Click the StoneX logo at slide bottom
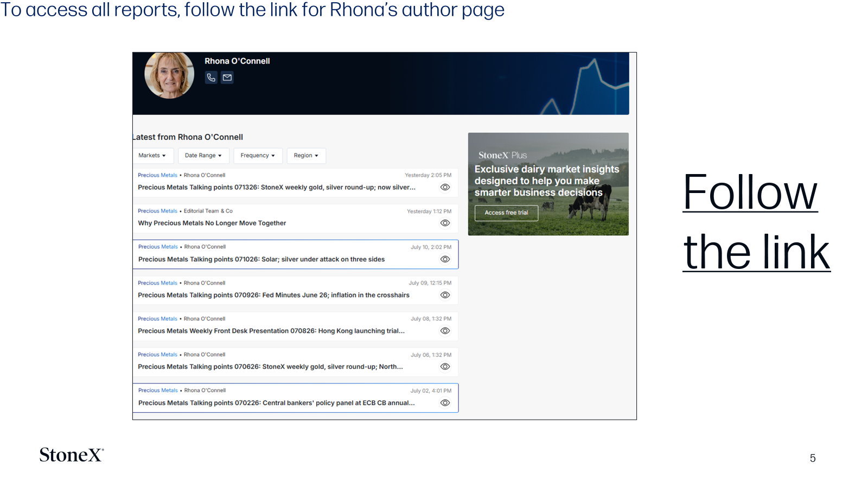868x488 pixels. [72, 455]
